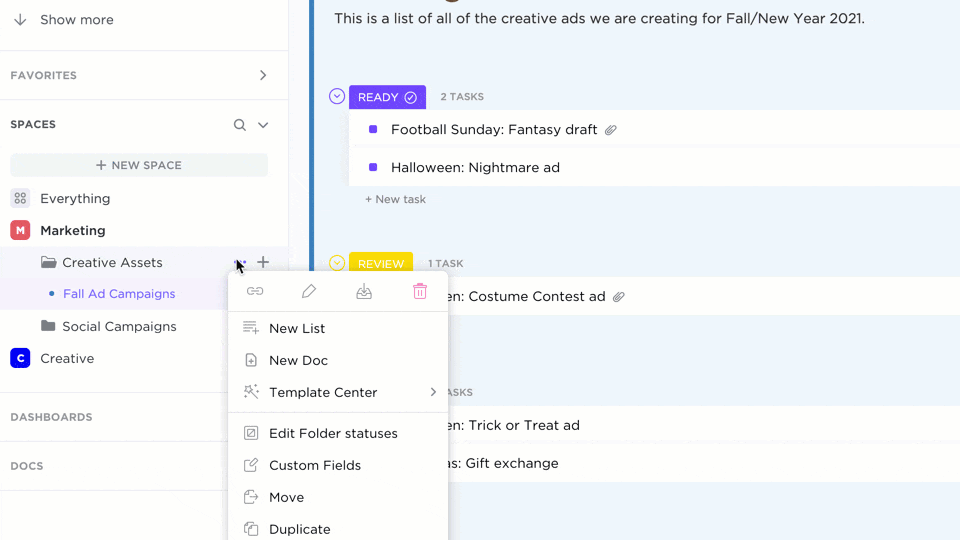Click the rename pencil icon
Screen dimensions: 960x540
[309, 291]
